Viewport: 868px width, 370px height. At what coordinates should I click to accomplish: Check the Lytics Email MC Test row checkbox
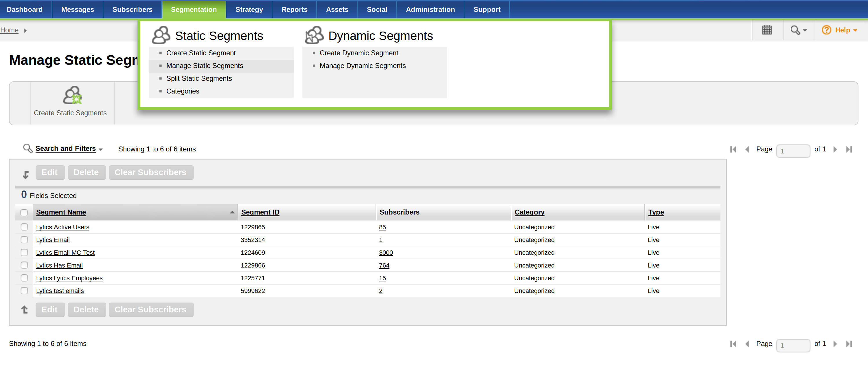point(24,252)
